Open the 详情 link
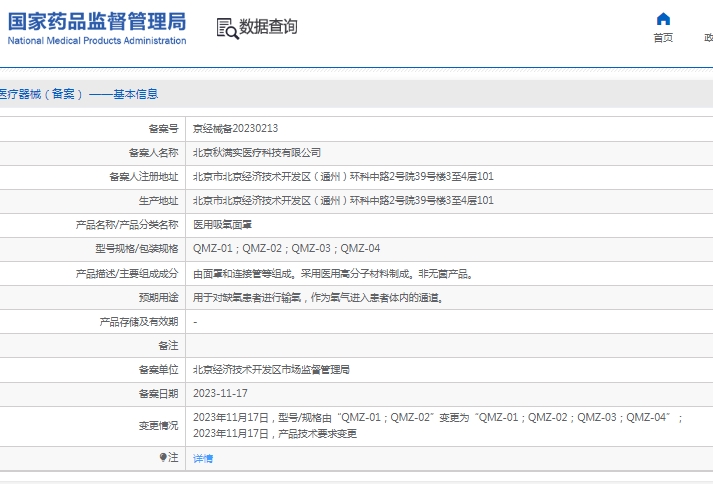 coord(203,459)
